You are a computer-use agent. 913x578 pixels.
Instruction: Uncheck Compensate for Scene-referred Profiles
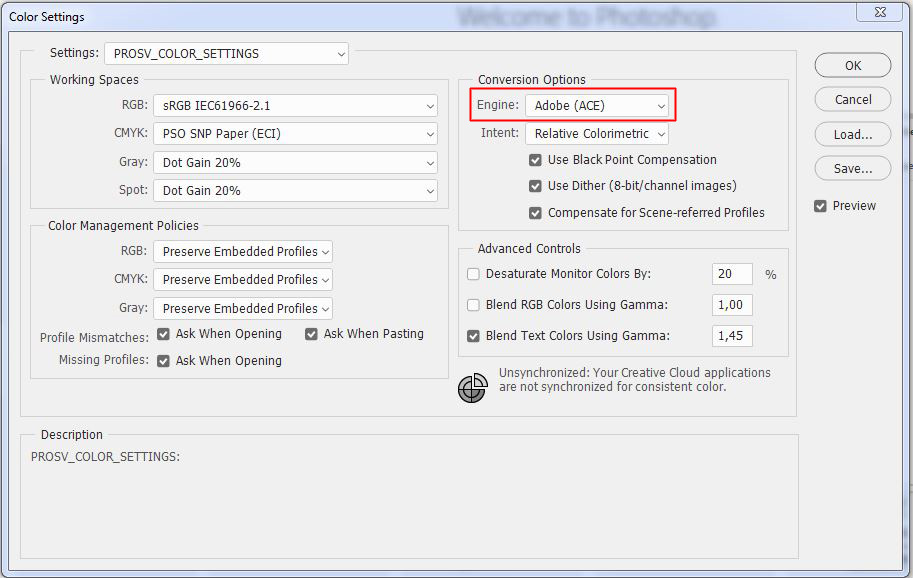536,213
